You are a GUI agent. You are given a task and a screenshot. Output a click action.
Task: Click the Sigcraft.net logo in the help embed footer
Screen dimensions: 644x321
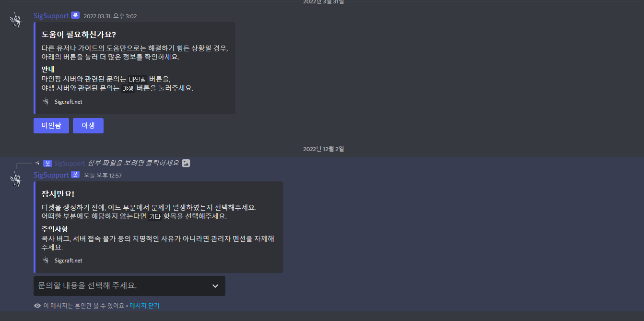(46, 102)
